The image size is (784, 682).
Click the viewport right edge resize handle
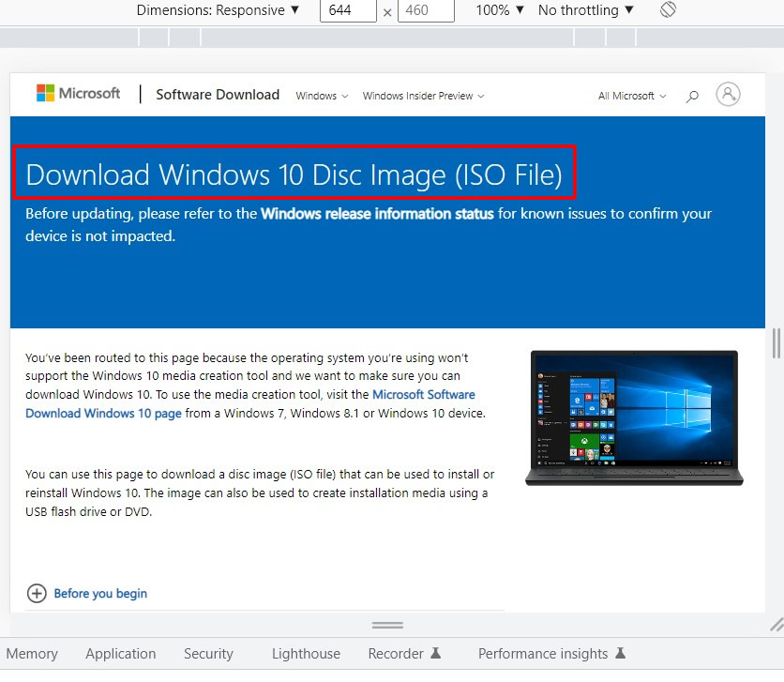pos(776,343)
